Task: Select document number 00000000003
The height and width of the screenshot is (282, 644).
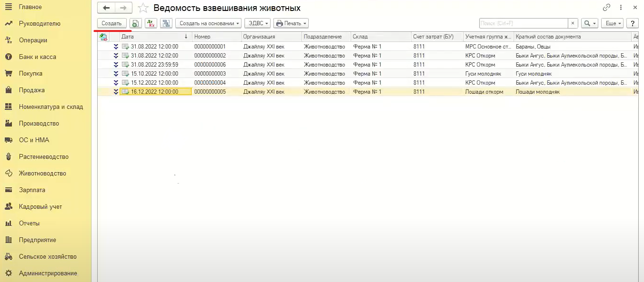Action: pyautogui.click(x=210, y=74)
